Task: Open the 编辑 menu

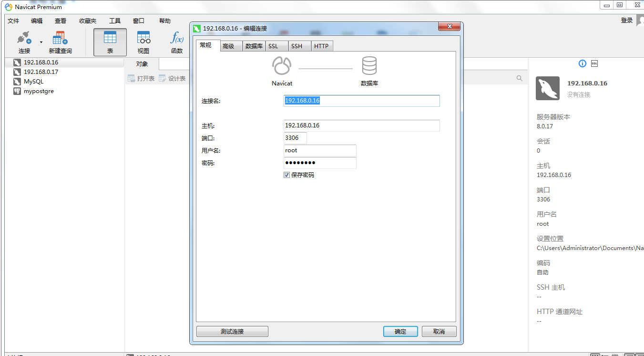Action: (x=37, y=21)
